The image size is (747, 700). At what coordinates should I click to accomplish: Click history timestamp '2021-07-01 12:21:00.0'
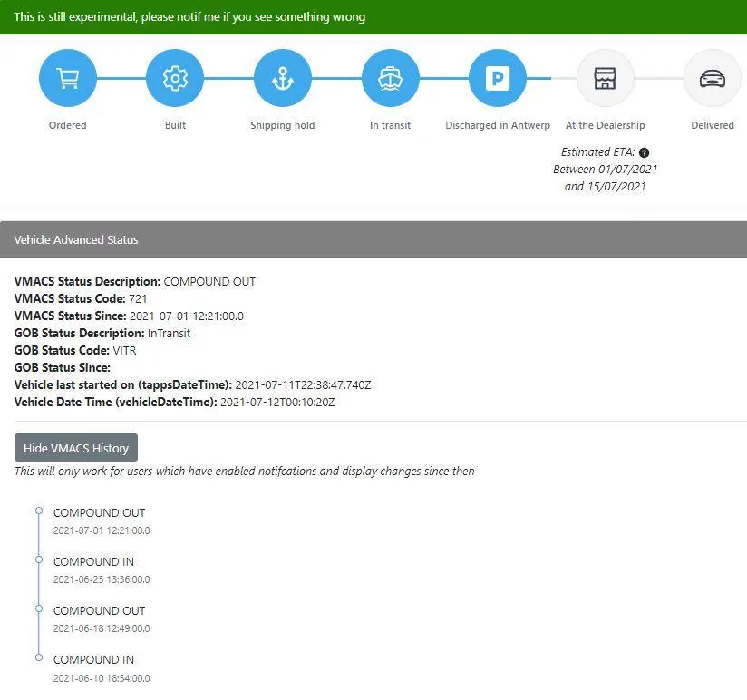[x=102, y=530]
